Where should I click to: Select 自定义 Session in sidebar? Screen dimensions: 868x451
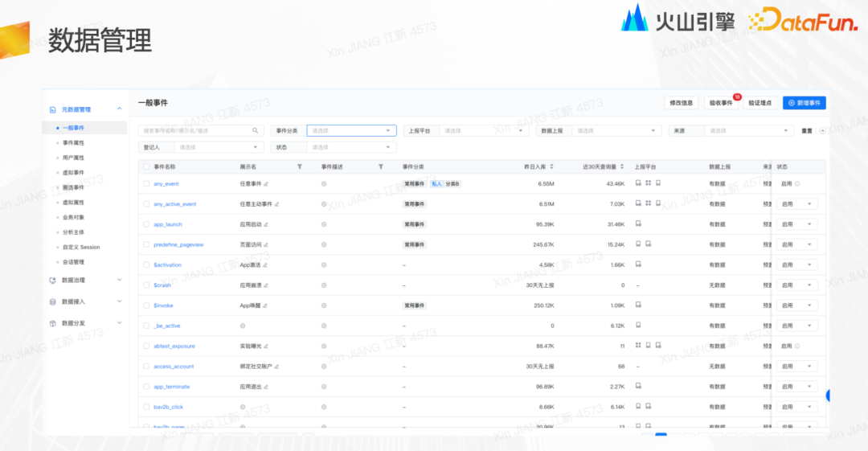pyautogui.click(x=81, y=248)
